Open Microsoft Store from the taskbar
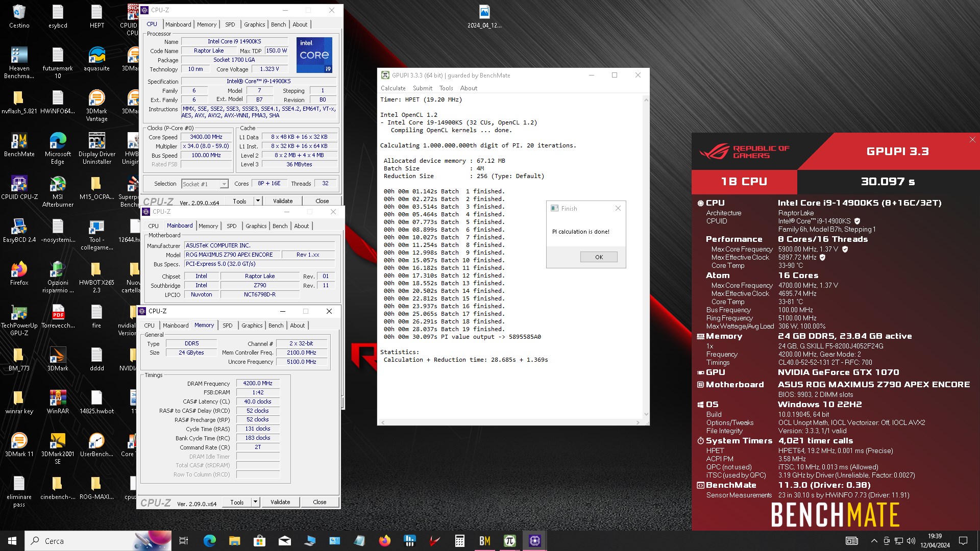Screen dimensions: 980x551 259,541
